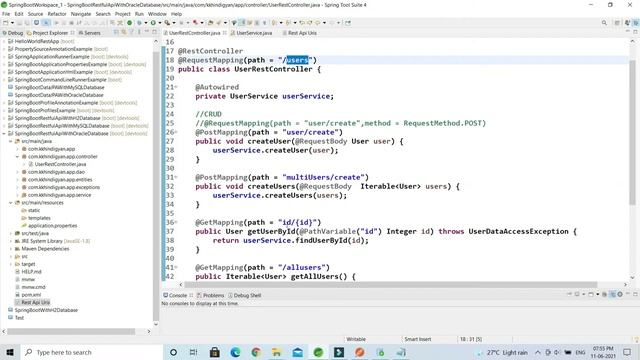Image resolution: width=640 pixels, height=360 pixels.
Task: Select the SpringBootWithH2Database project
Action: [x=46, y=310]
